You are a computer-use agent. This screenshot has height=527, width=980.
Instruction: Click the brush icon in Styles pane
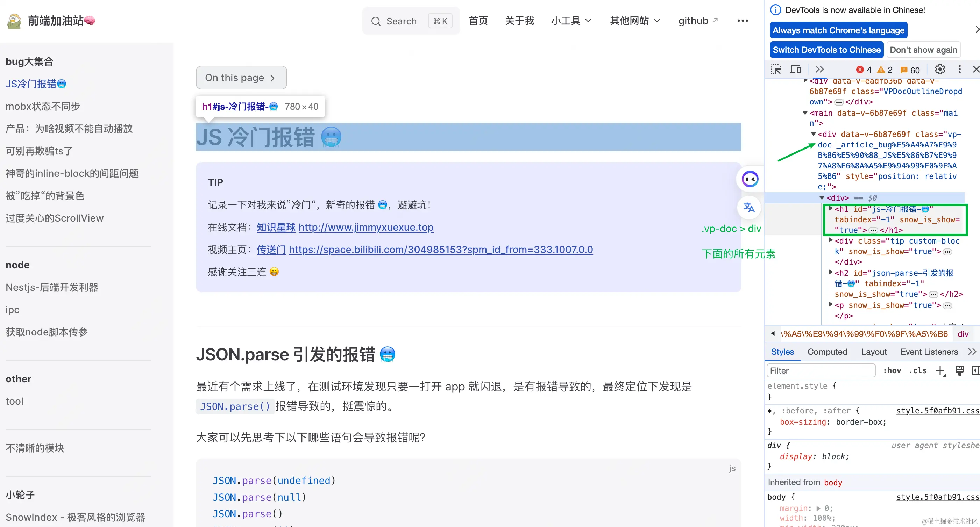click(x=959, y=370)
